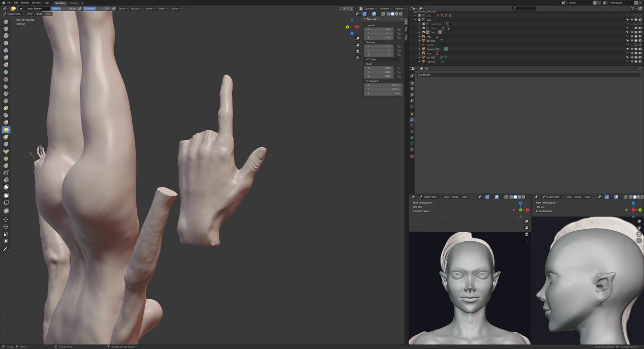The height and width of the screenshot is (349, 644).
Task: Click the brush Strength slider
Action: click(x=97, y=9)
